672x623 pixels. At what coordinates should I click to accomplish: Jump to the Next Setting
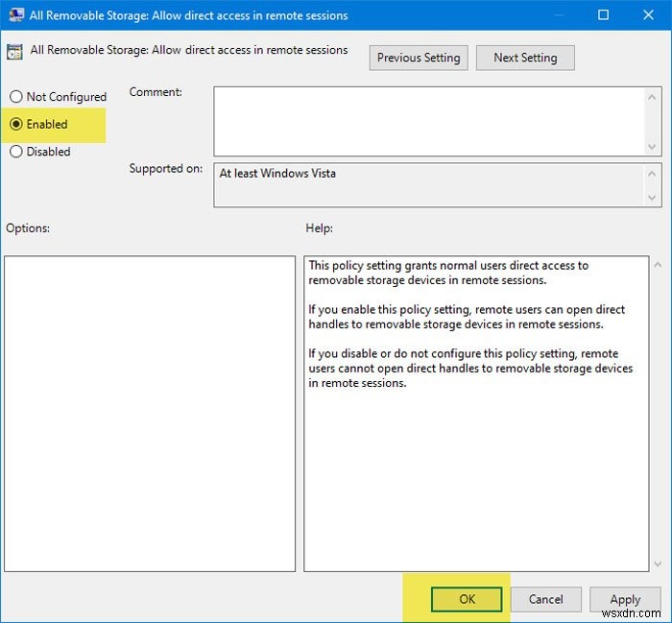tap(525, 58)
